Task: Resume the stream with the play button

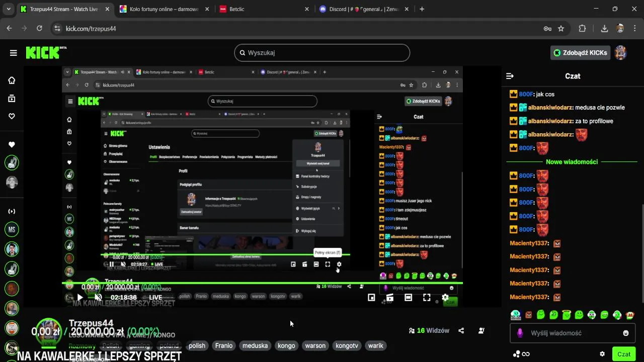Action: (x=80, y=298)
